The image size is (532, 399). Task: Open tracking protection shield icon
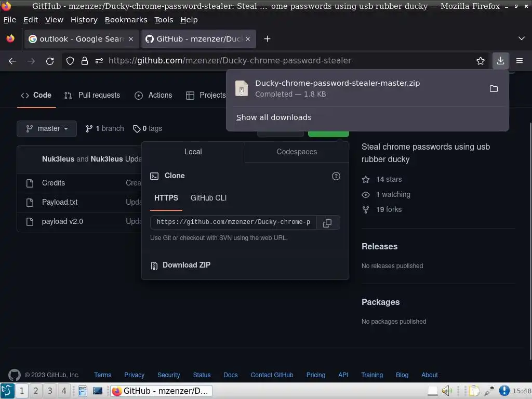70,61
